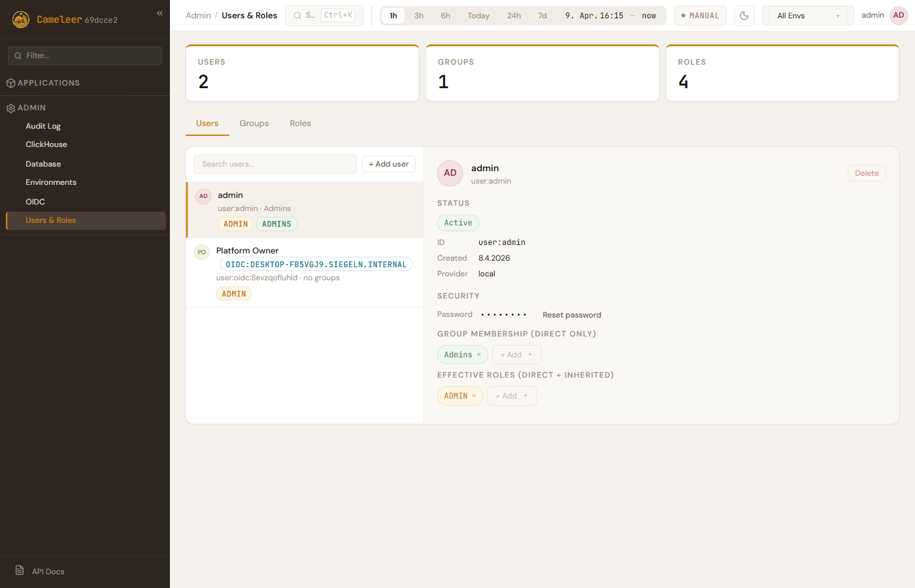Collapse the sidebar with double chevron
This screenshot has height=588, width=915.
(x=159, y=13)
